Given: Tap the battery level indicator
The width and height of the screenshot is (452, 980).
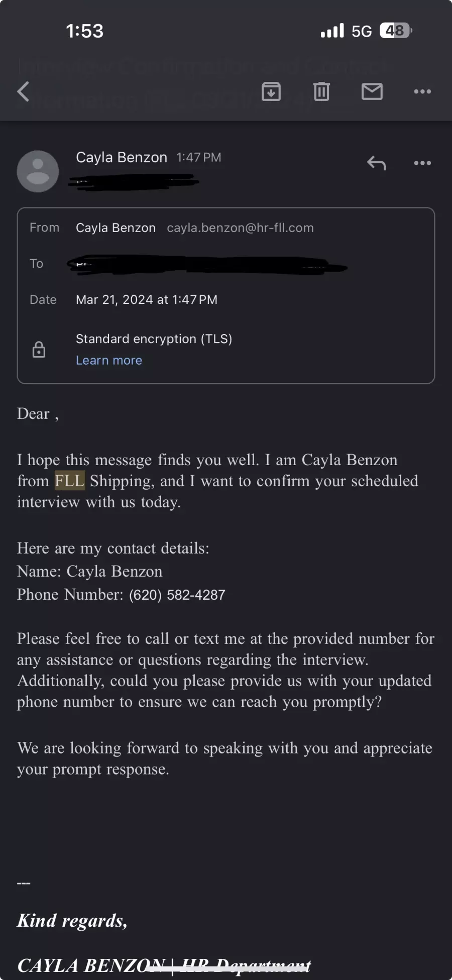Looking at the screenshot, I should pyautogui.click(x=396, y=31).
